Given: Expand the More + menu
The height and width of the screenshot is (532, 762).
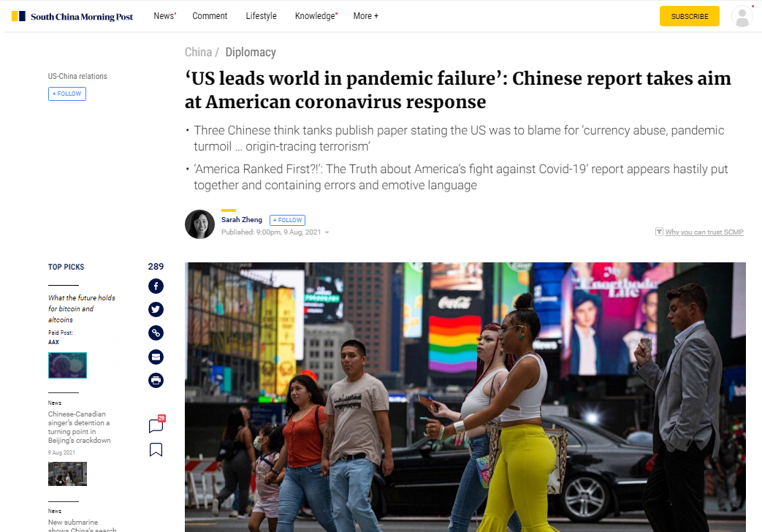Looking at the screenshot, I should tap(365, 16).
